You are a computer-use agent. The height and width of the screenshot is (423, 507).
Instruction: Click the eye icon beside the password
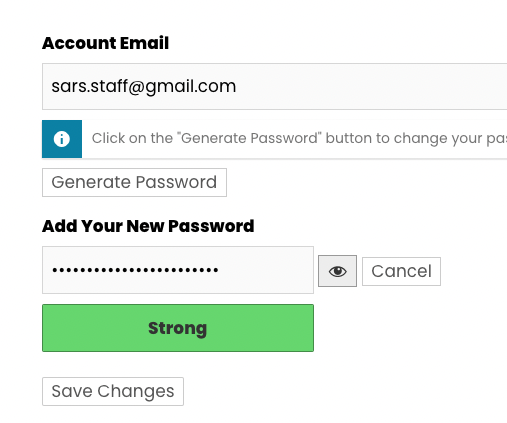point(337,271)
